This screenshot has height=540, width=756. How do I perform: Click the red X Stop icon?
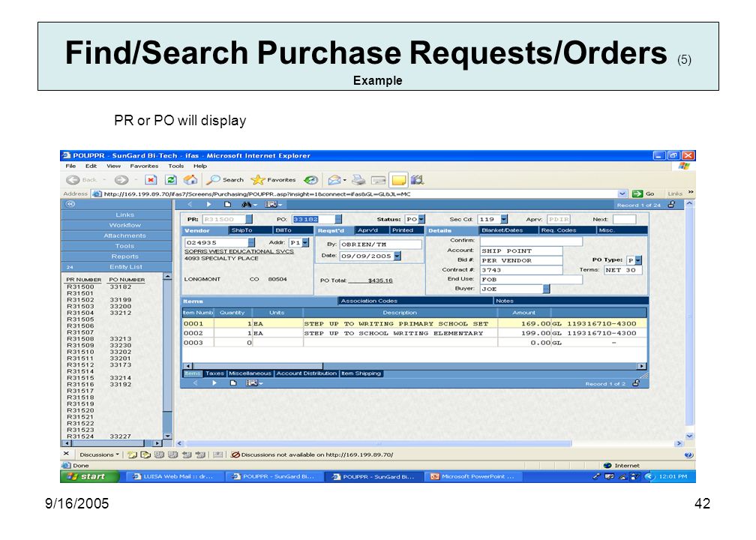point(151,180)
